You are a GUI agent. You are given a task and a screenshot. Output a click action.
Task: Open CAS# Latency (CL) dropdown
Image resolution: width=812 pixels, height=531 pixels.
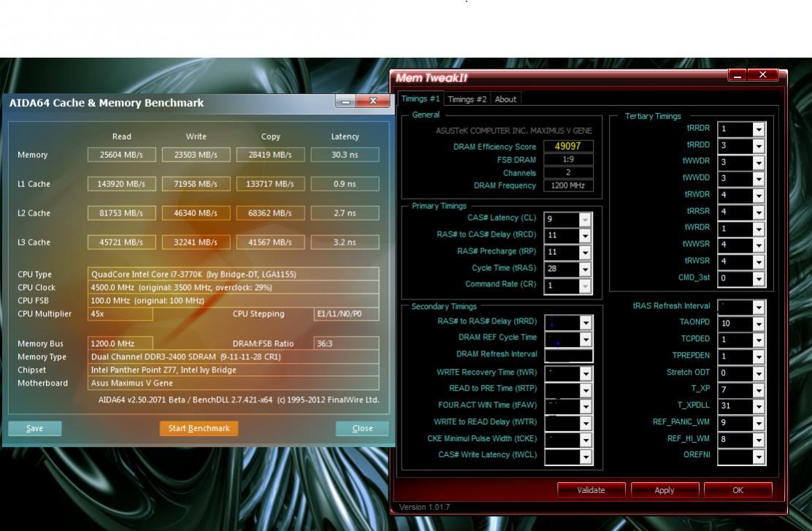tap(585, 219)
